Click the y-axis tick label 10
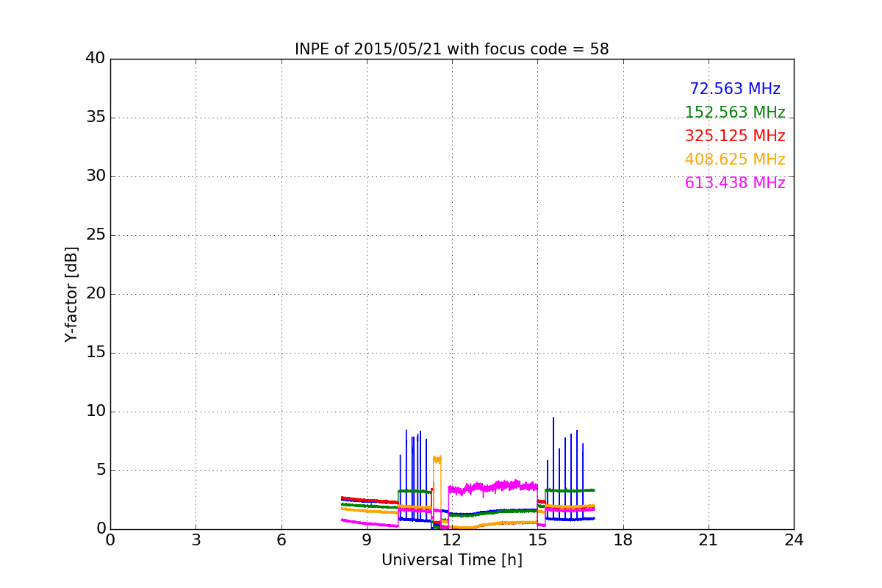This screenshot has height=588, width=882. [96, 412]
